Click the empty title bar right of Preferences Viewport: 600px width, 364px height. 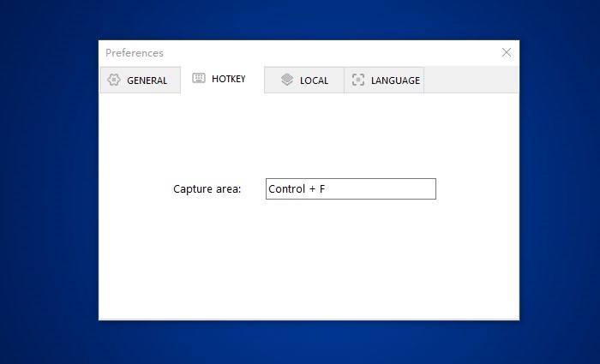(x=326, y=53)
